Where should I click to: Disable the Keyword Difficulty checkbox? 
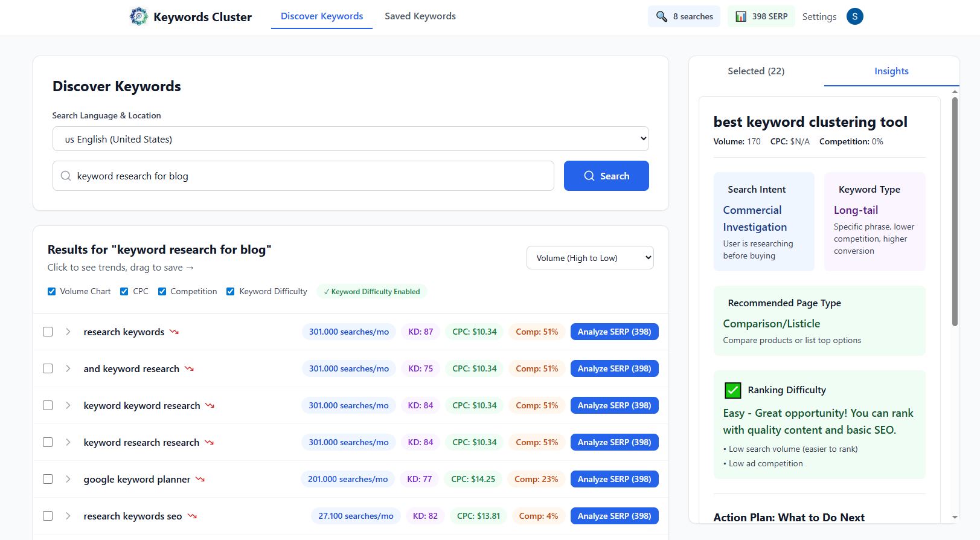231,291
